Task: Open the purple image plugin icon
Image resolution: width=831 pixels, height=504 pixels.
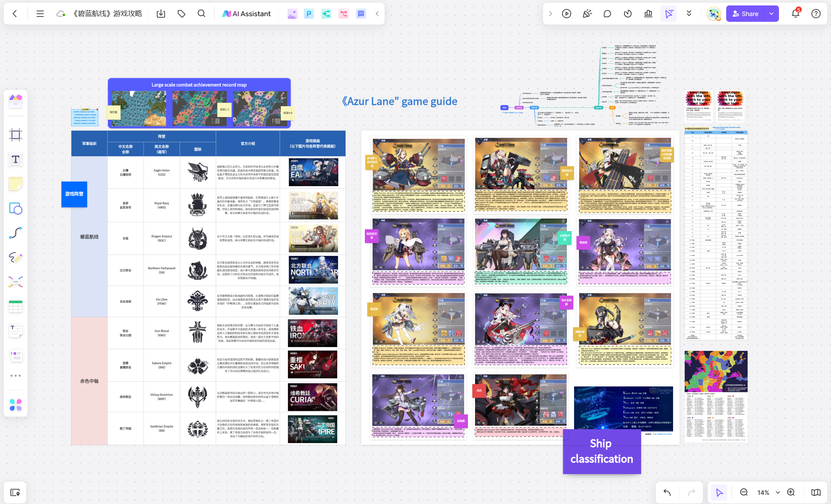Action: point(292,14)
